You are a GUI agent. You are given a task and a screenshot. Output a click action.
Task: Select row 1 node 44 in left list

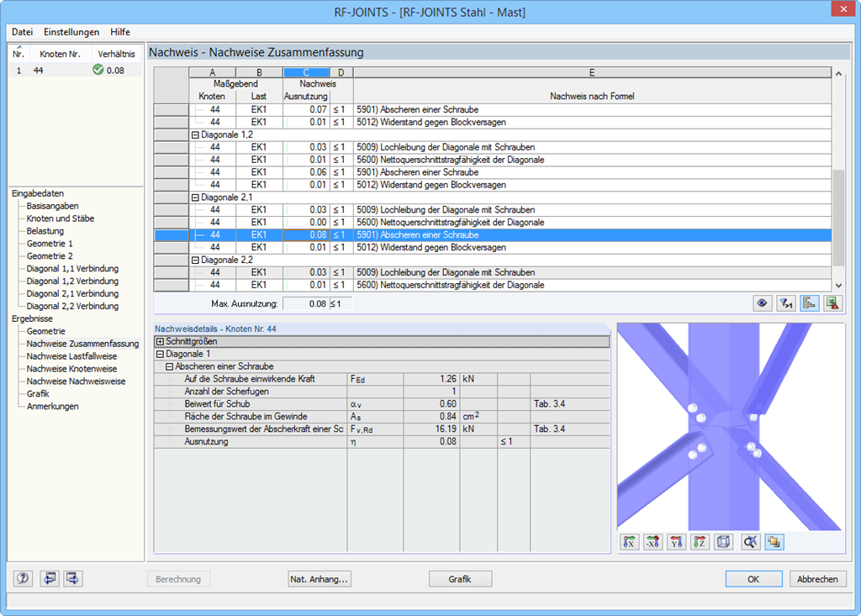pos(75,71)
